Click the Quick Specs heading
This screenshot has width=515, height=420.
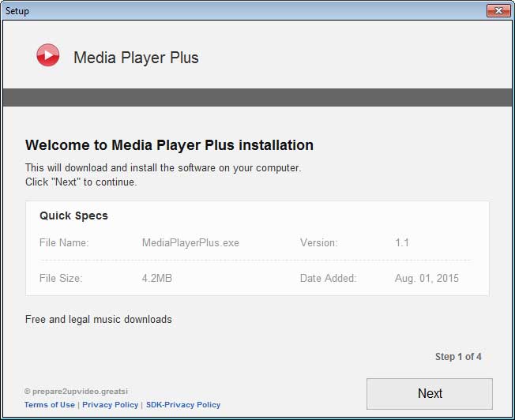coord(73,216)
